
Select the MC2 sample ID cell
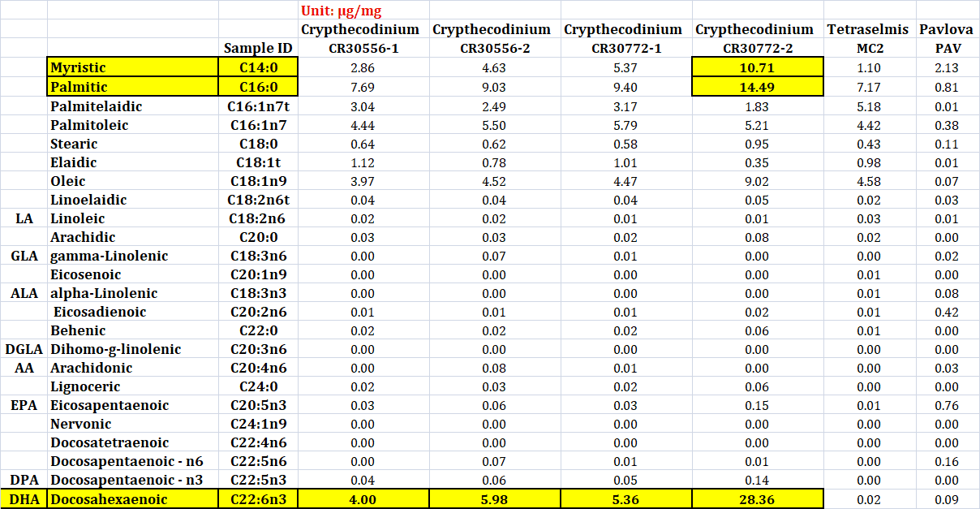[x=870, y=49]
